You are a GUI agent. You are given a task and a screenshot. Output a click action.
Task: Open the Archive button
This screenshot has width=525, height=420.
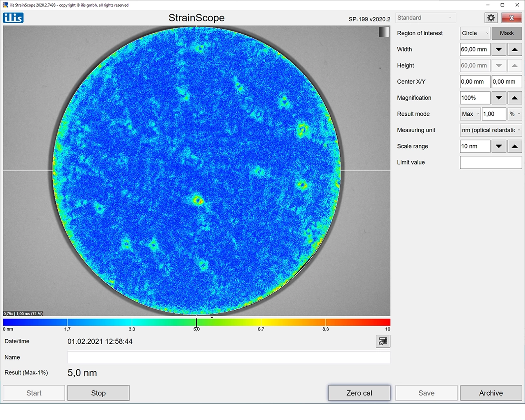pos(491,393)
